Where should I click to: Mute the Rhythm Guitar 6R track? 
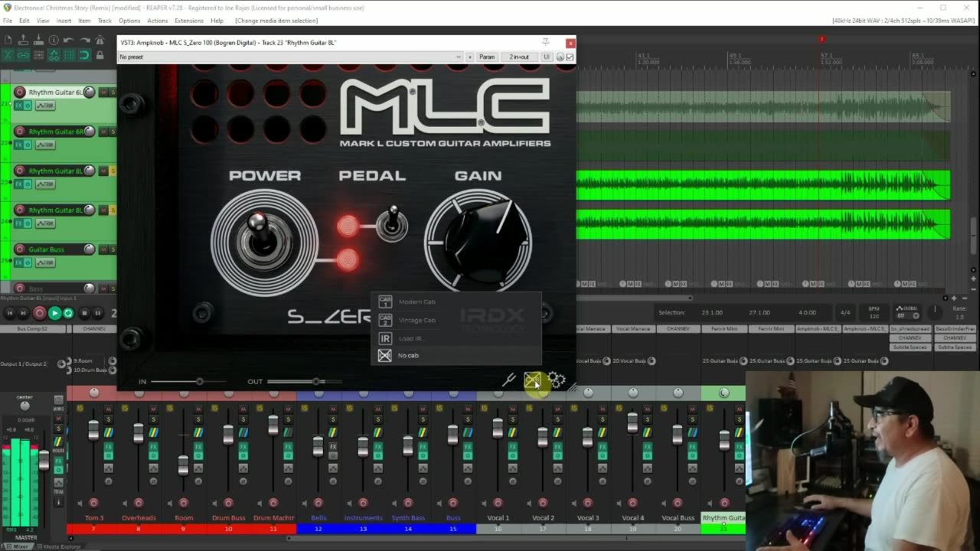(x=103, y=132)
